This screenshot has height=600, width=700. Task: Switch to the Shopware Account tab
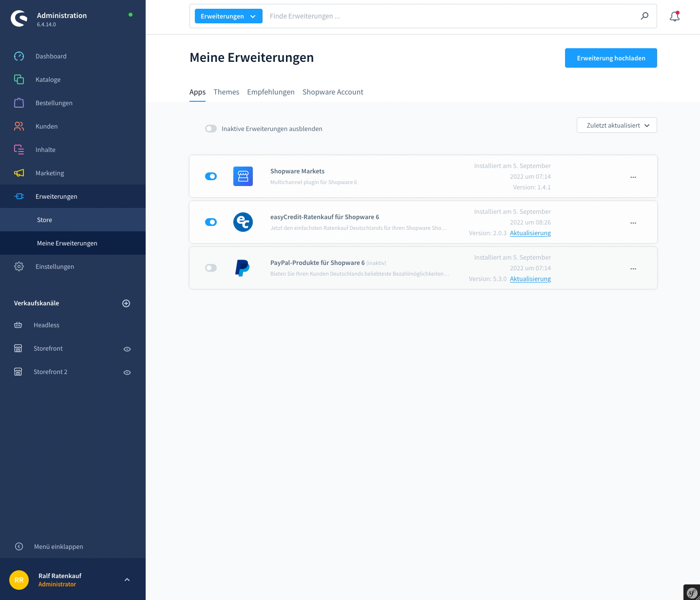click(x=333, y=92)
